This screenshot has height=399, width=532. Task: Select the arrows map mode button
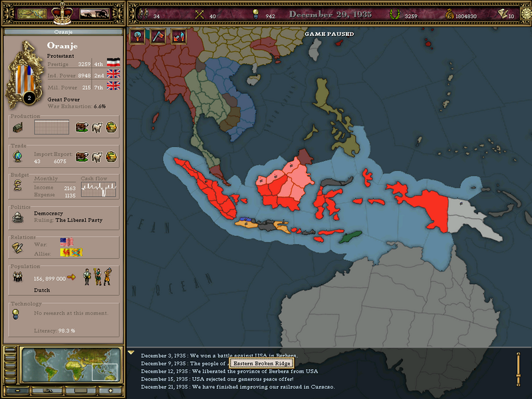[x=178, y=36]
